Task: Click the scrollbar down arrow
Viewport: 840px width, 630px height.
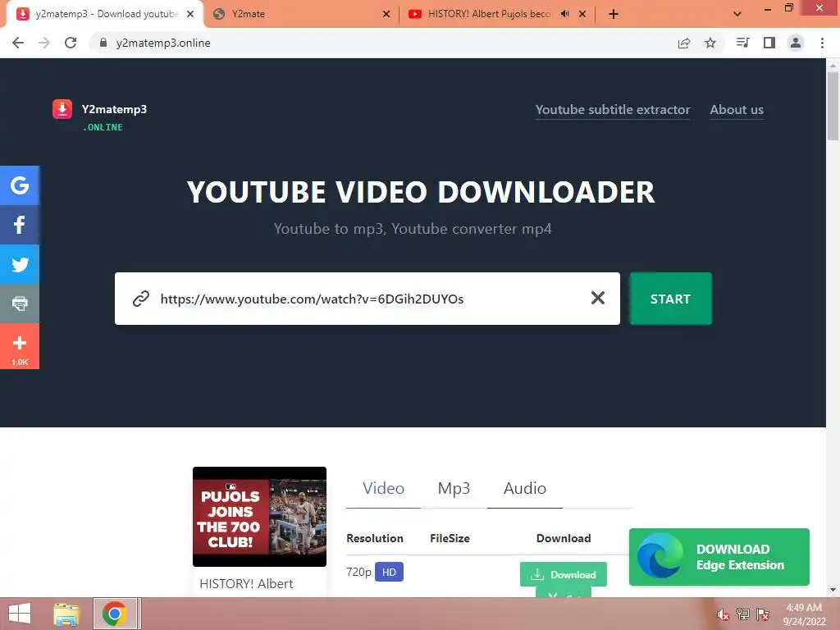Action: [833, 591]
